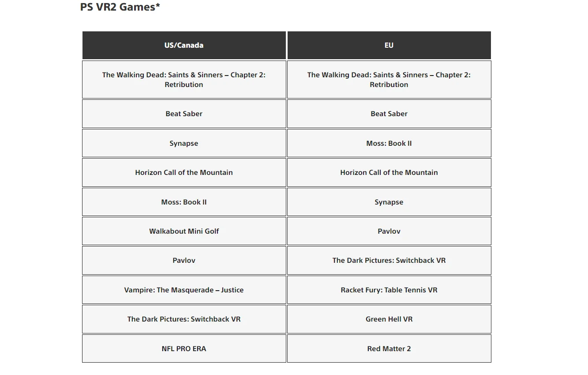Screen dimensions: 588x375
Task: Click the US/Canada column header
Action: (184, 45)
